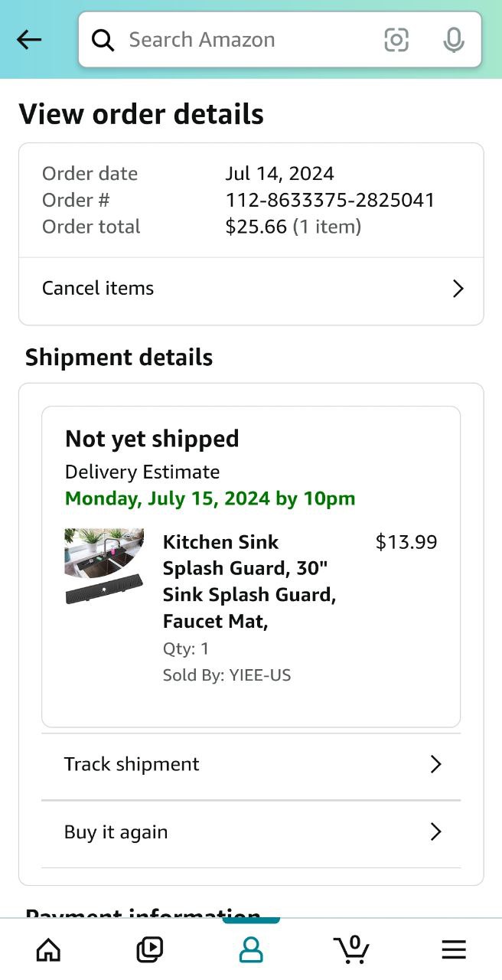Tap the order number 112-8633375-2825041
Image resolution: width=502 pixels, height=980 pixels.
[330, 201]
